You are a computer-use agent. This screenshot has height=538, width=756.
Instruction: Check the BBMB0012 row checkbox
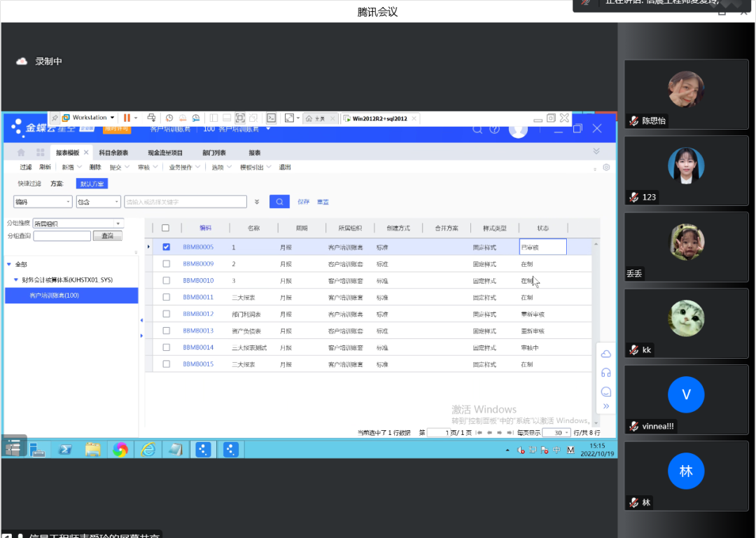[167, 314]
